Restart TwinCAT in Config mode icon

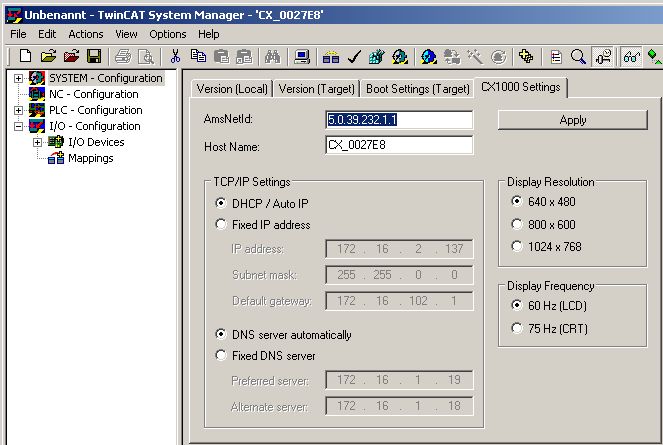(428, 56)
